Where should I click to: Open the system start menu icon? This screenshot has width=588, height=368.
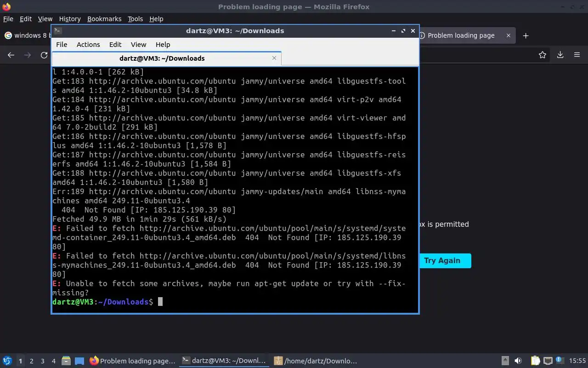pos(7,361)
